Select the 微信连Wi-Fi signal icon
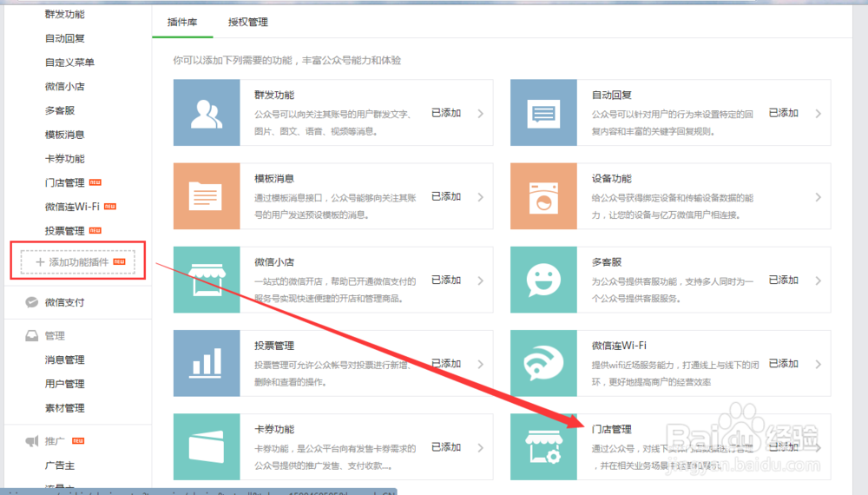This screenshot has height=495, width=868. click(543, 363)
